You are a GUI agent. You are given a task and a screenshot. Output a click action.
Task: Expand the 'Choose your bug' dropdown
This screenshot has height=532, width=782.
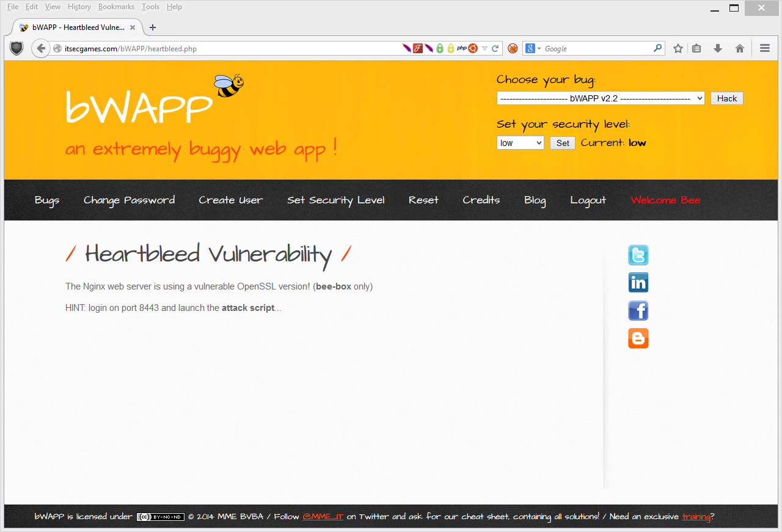pos(600,98)
